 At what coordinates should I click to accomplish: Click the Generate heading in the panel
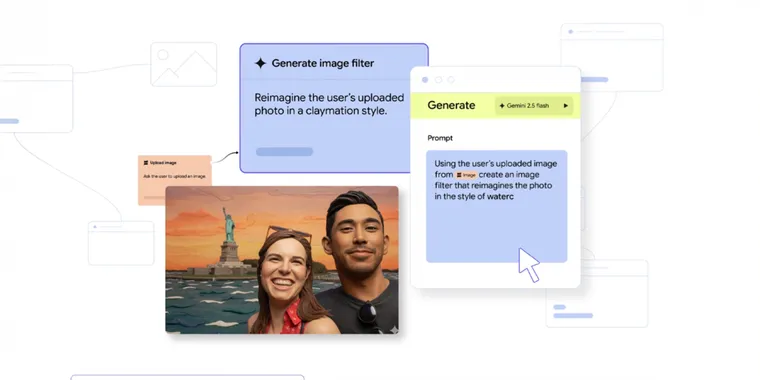click(451, 105)
